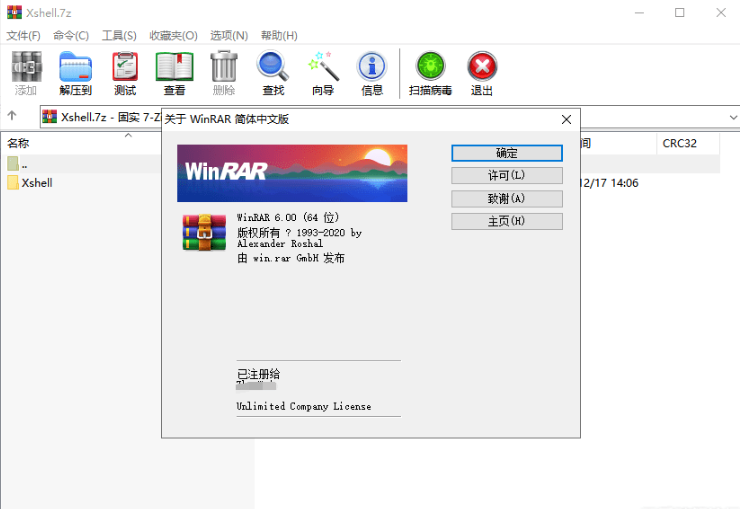Open the 文件(F) menu
Image resolution: width=740 pixels, height=509 pixels.
pos(23,35)
